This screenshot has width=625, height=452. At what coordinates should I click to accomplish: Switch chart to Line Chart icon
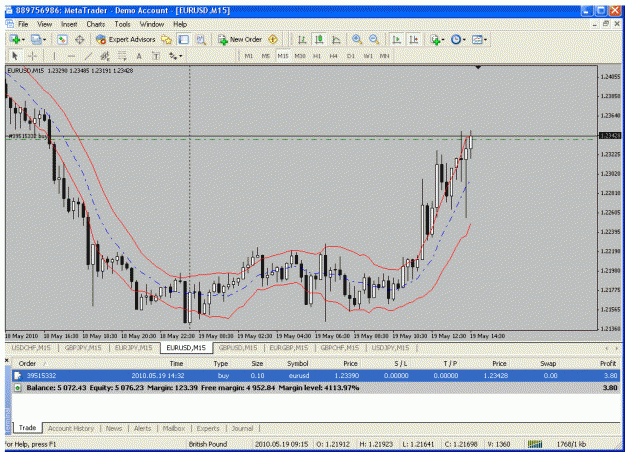(336, 39)
